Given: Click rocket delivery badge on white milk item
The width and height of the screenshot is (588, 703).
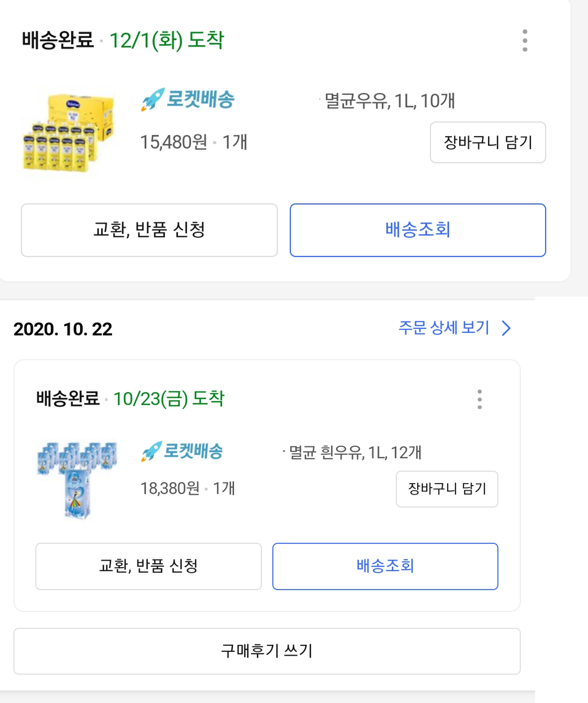Looking at the screenshot, I should pos(182,451).
